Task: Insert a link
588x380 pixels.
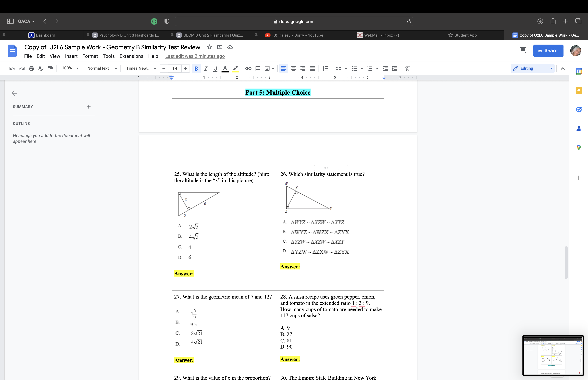Action: point(248,68)
